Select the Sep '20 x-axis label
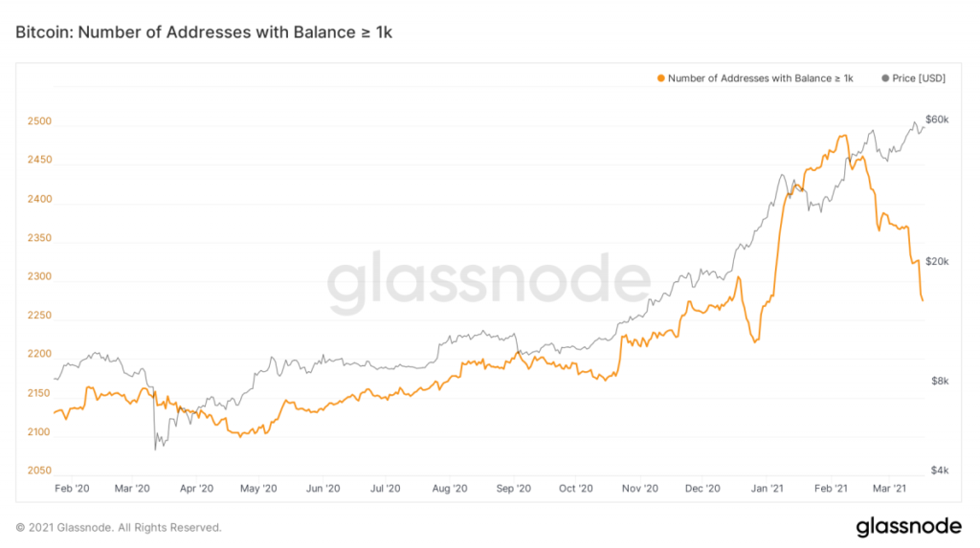Screen dimensions: 980x548 point(512,488)
